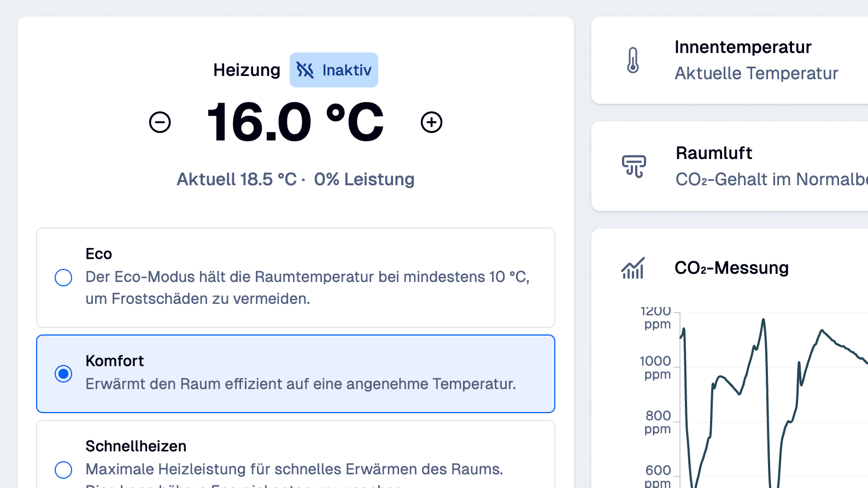Click the crossed heating-coil icon in the Inaktiv badge
This screenshot has height=488, width=868.
point(306,69)
